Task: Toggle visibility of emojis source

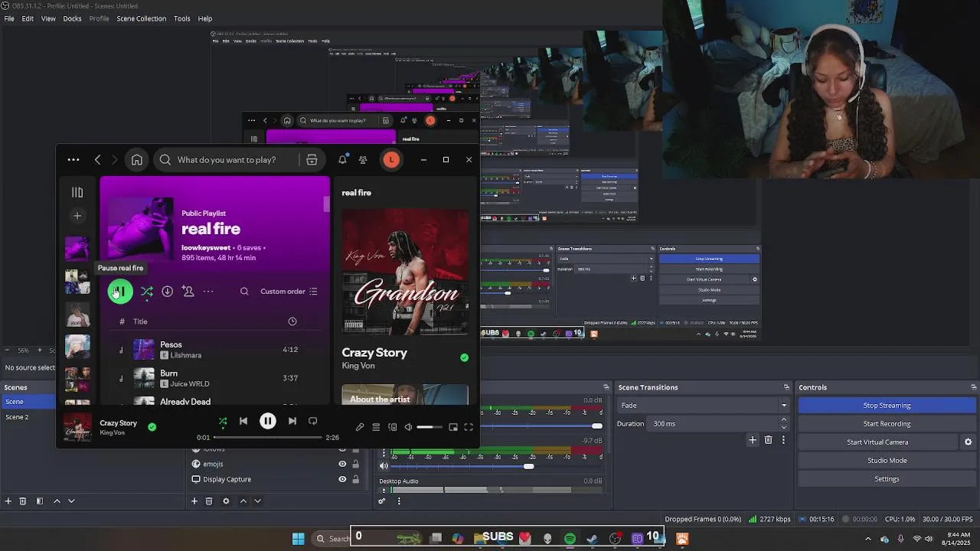Action: [342, 464]
